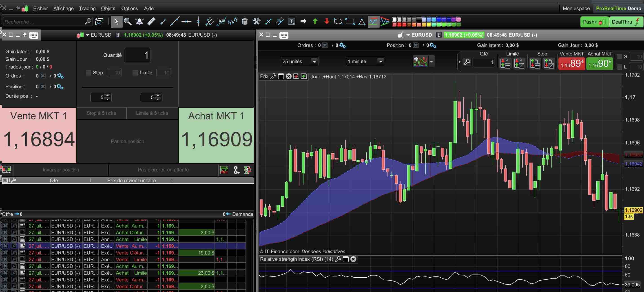The height and width of the screenshot is (292, 644).
Task: Select the text annotation tool
Action: [x=292, y=22]
